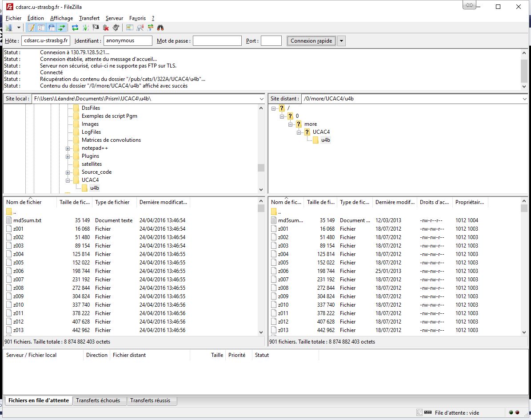Toggle transfer queue display
This screenshot has height=420, width=531.
click(62, 28)
